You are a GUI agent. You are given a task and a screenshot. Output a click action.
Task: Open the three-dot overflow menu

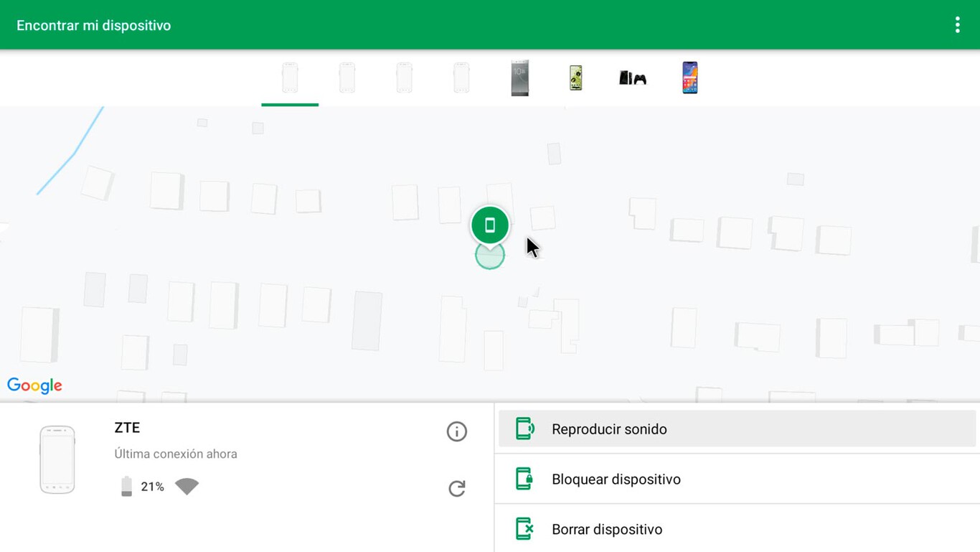tap(957, 24)
